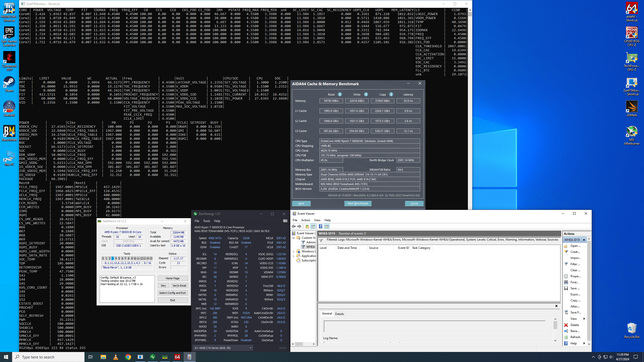
Task: Select the MSI Afterburner desktop icon
Action: click(632, 135)
